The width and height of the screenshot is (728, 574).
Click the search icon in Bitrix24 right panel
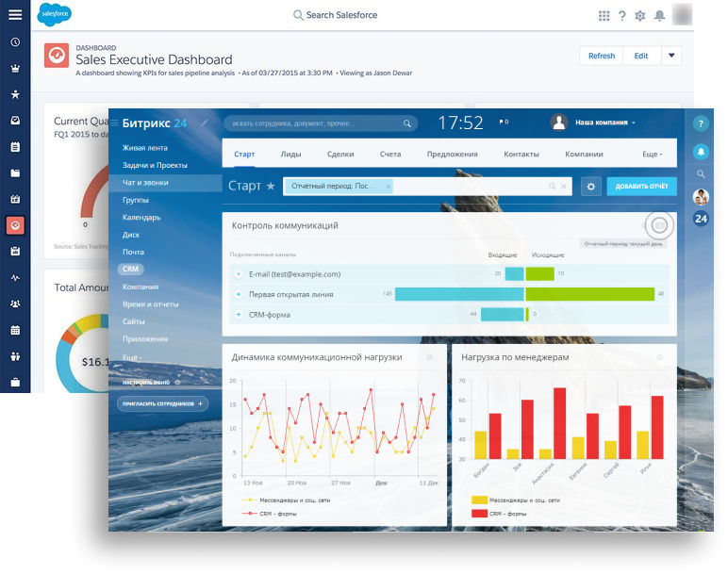[701, 174]
